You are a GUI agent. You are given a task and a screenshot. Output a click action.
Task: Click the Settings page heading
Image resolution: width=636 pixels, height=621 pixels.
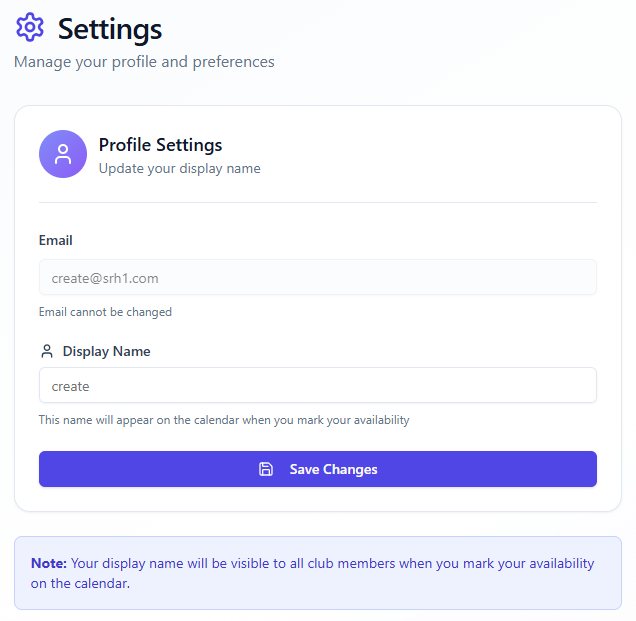(110, 29)
